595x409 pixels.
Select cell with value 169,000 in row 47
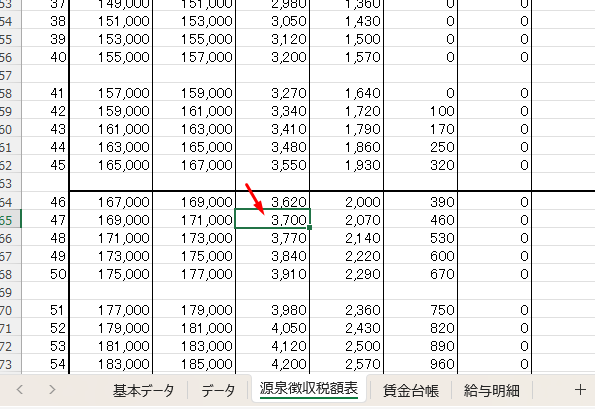click(111, 220)
